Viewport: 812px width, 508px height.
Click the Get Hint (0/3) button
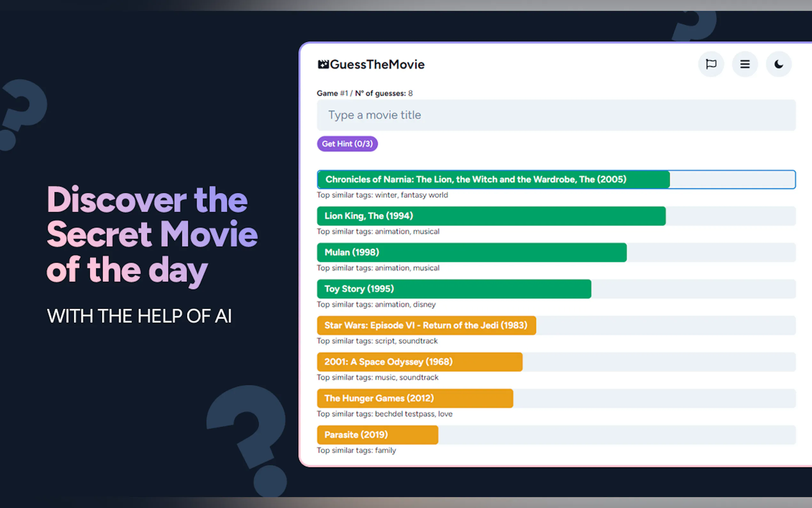pos(347,144)
